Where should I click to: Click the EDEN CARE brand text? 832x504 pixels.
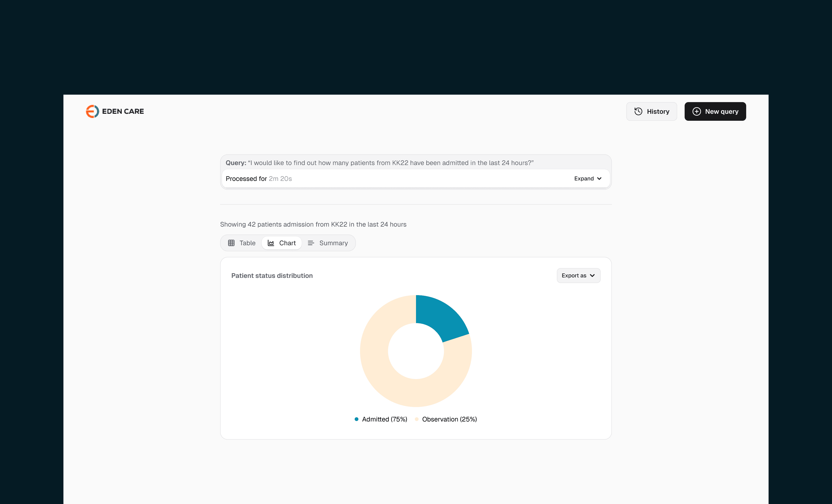pos(123,111)
